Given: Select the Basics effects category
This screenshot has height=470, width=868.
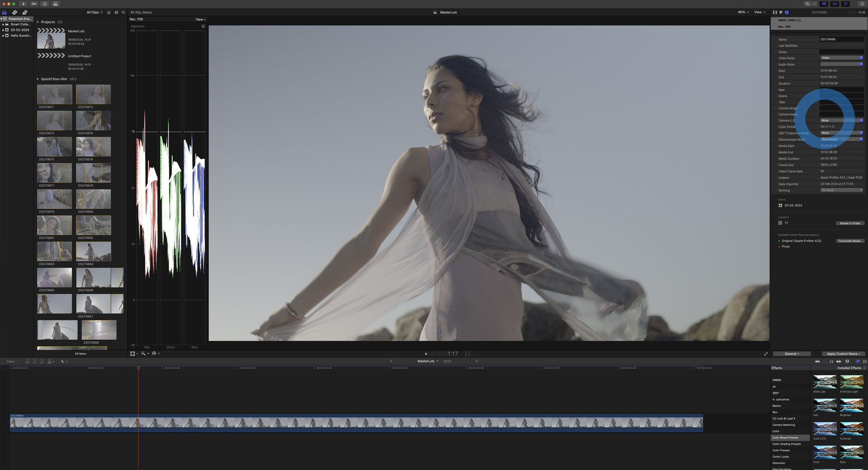Looking at the screenshot, I should (777, 406).
